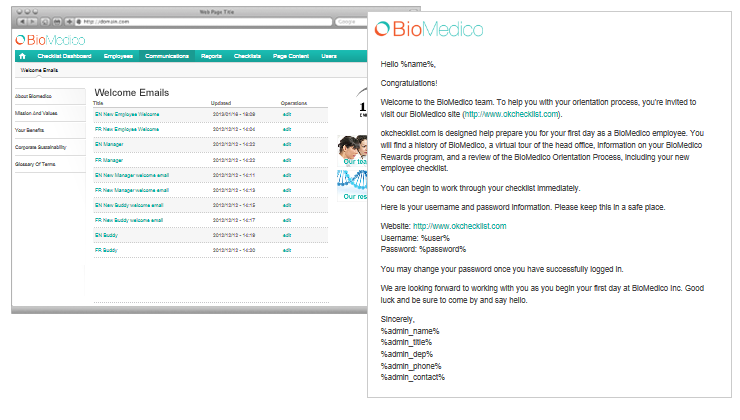Click the Operations column header
Viewport: 740px width, 420px height.
coord(294,103)
